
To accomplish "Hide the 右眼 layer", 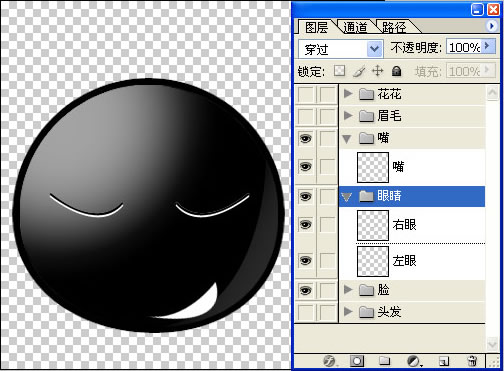I will pos(305,225).
